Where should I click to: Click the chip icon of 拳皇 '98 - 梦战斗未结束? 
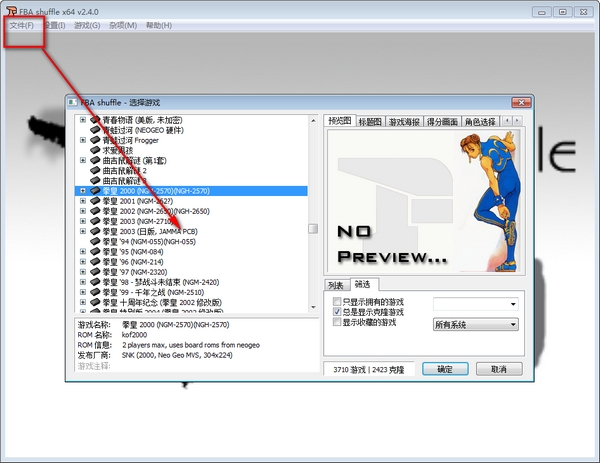95,282
